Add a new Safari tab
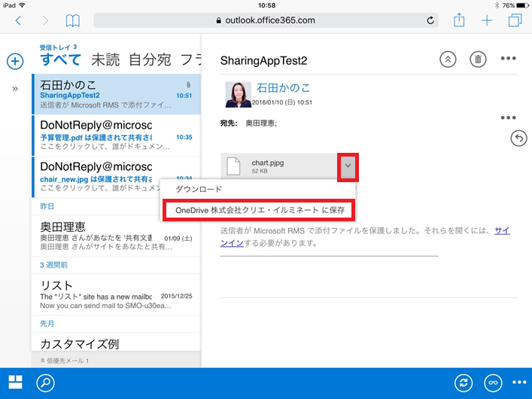The image size is (532, 399). 487,20
